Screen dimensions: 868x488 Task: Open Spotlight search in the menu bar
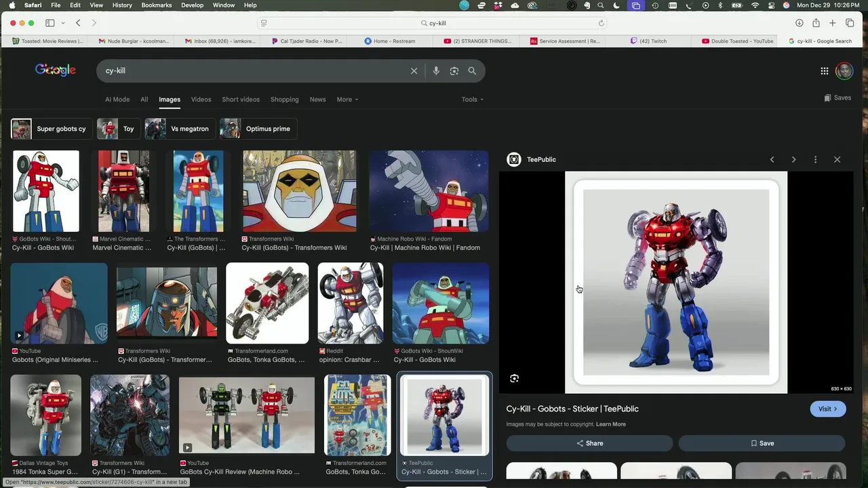601,5
